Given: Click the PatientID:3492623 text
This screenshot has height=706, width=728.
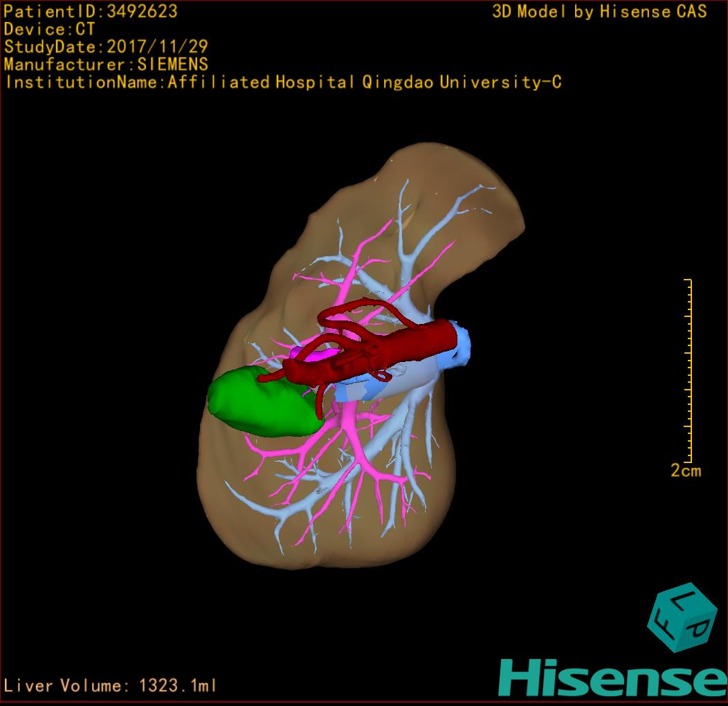Looking at the screenshot, I should point(91,12).
